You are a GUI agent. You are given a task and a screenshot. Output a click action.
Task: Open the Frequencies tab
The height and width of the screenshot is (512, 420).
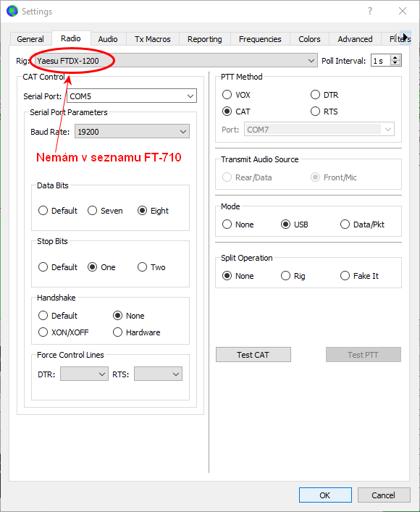point(260,39)
